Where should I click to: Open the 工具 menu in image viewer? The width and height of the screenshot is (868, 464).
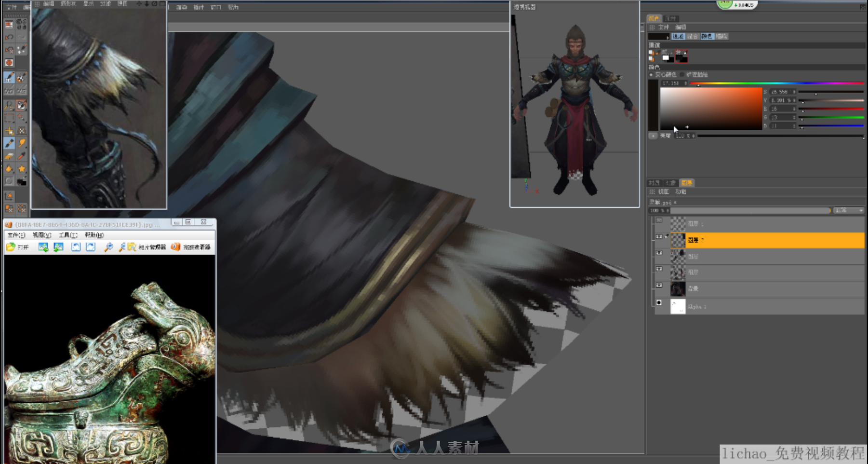pyautogui.click(x=67, y=235)
